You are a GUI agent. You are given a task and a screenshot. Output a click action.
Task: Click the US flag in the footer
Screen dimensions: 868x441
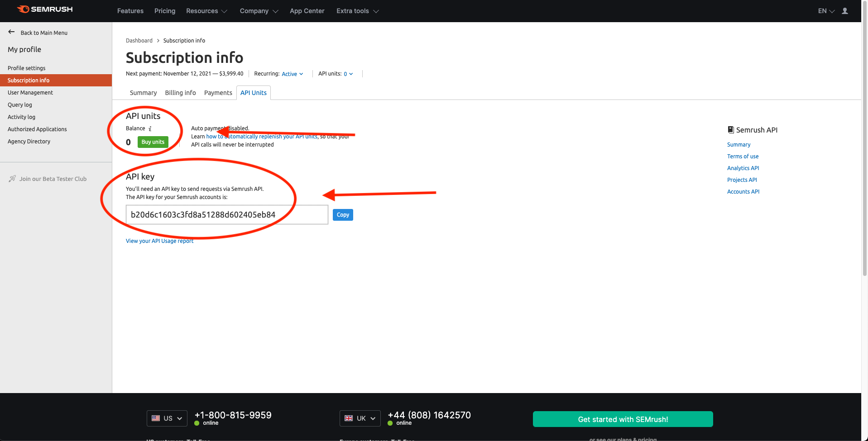pyautogui.click(x=156, y=418)
